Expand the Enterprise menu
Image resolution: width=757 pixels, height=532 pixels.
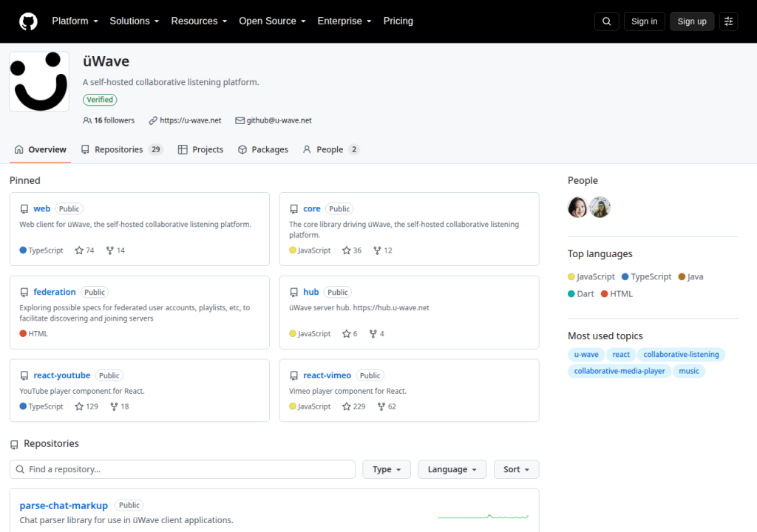(344, 21)
